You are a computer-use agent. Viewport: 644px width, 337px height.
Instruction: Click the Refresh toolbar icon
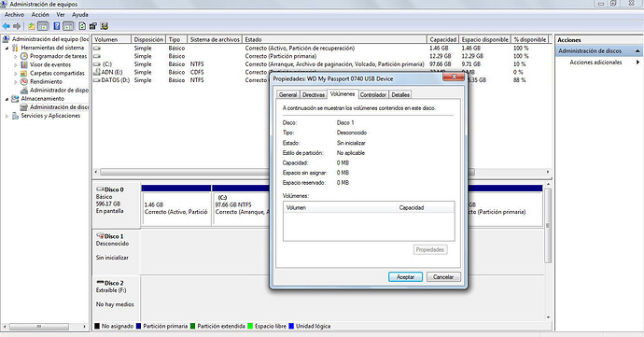point(82,26)
